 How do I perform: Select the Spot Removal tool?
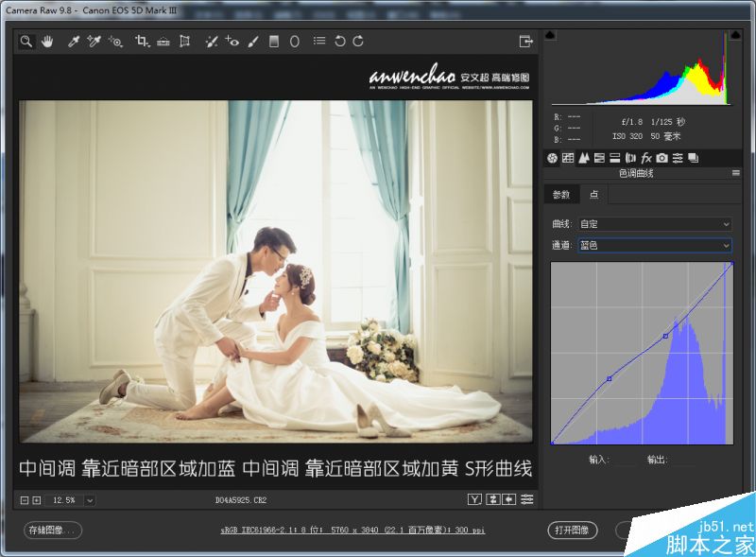211,42
